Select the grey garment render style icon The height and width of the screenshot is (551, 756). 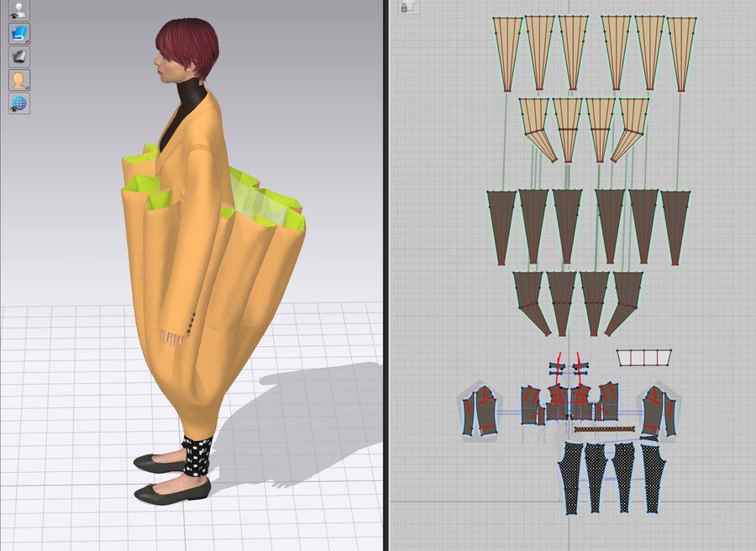(18, 57)
